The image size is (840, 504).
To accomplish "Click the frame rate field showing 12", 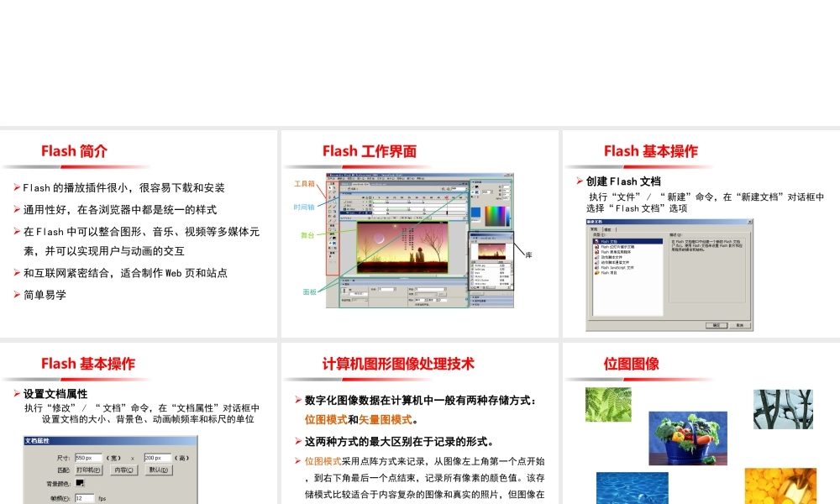I will tap(84, 498).
